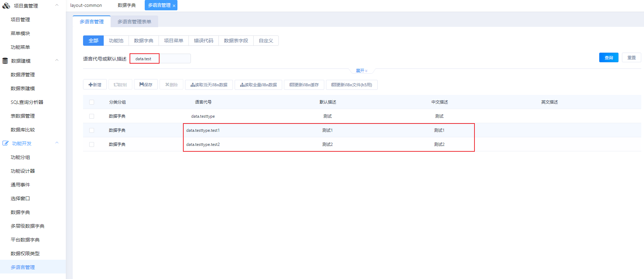Filter by 自定义 category

click(x=266, y=41)
